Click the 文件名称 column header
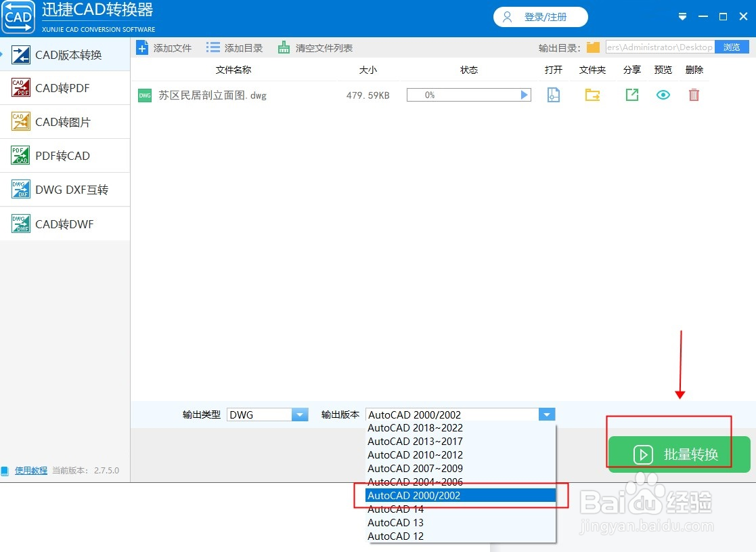Image resolution: width=756 pixels, height=552 pixels. (x=234, y=70)
